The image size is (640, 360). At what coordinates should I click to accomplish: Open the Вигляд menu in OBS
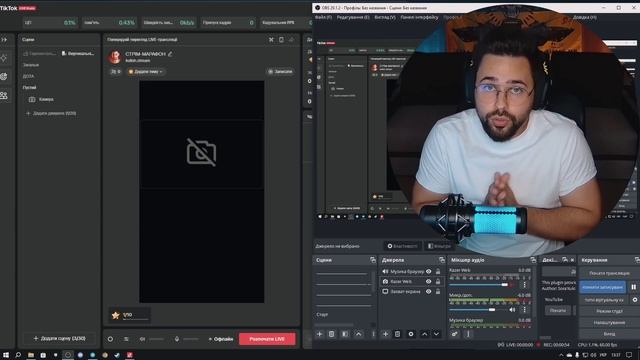[x=385, y=18]
